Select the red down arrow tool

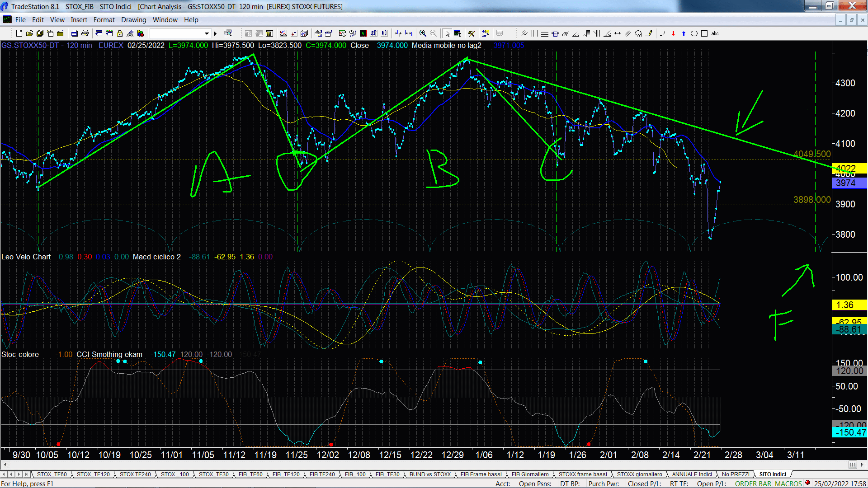(673, 33)
